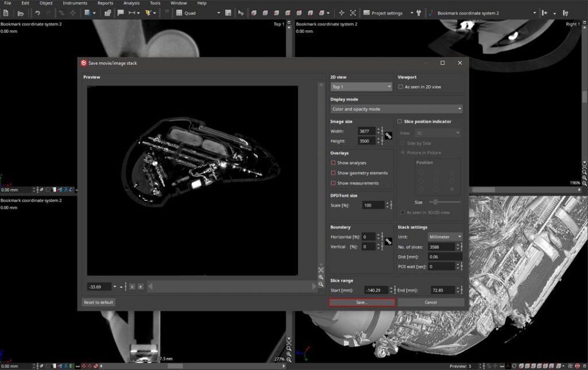
Task: Enable the Show analyses overlay checkbox
Action: 333,163
